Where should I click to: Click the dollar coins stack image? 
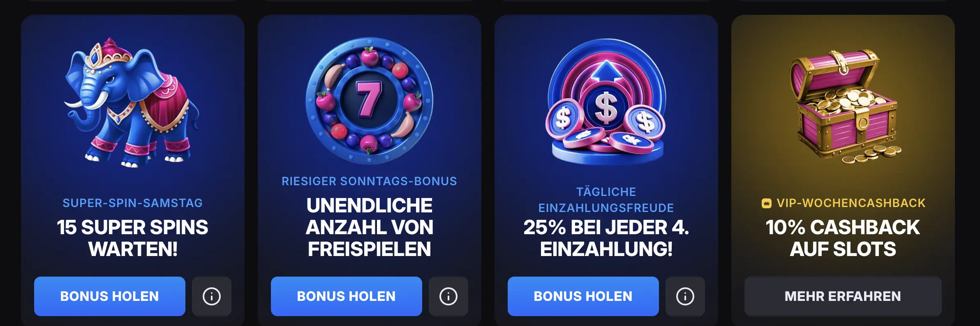(x=606, y=102)
